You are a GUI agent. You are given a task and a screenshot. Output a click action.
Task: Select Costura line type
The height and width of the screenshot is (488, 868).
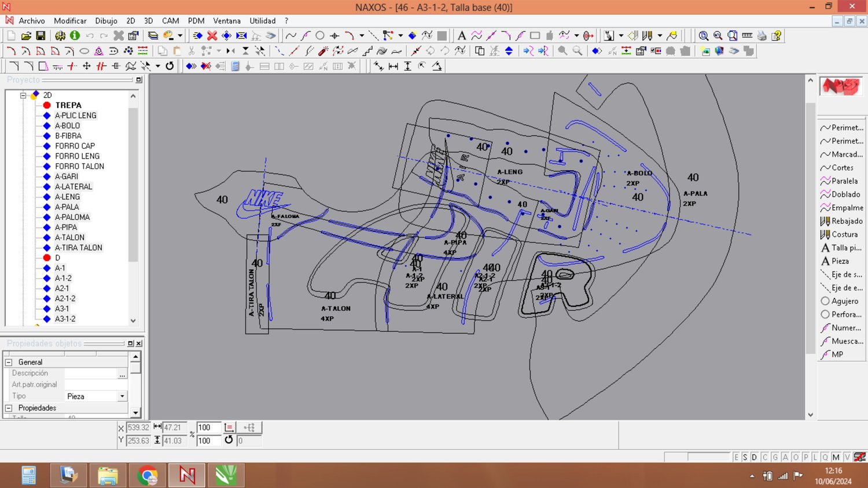[842, 234]
